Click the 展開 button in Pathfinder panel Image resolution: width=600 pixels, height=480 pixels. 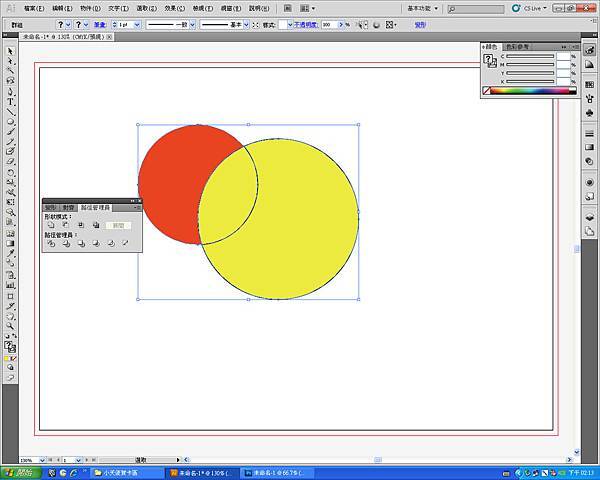(119, 226)
